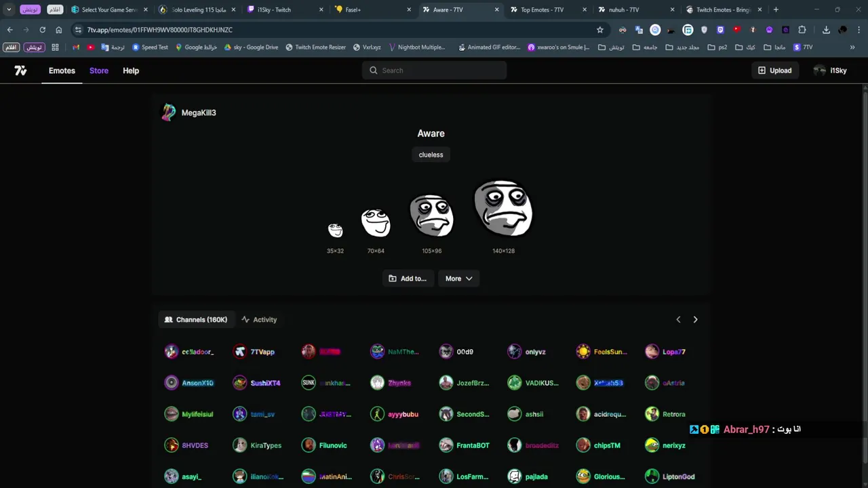This screenshot has width=868, height=488.
Task: Click the Upload button
Action: (x=774, y=70)
